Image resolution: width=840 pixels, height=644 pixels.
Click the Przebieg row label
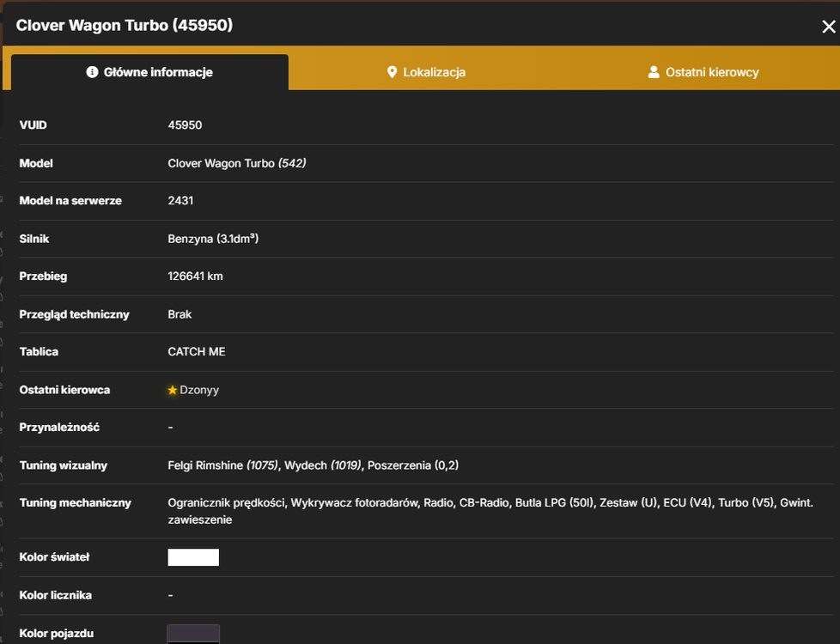44,276
